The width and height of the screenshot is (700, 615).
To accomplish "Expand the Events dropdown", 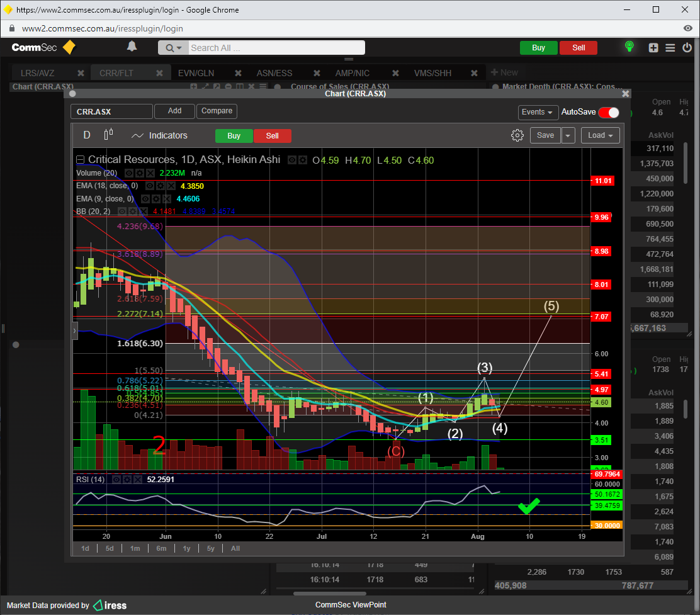I will tap(538, 112).
